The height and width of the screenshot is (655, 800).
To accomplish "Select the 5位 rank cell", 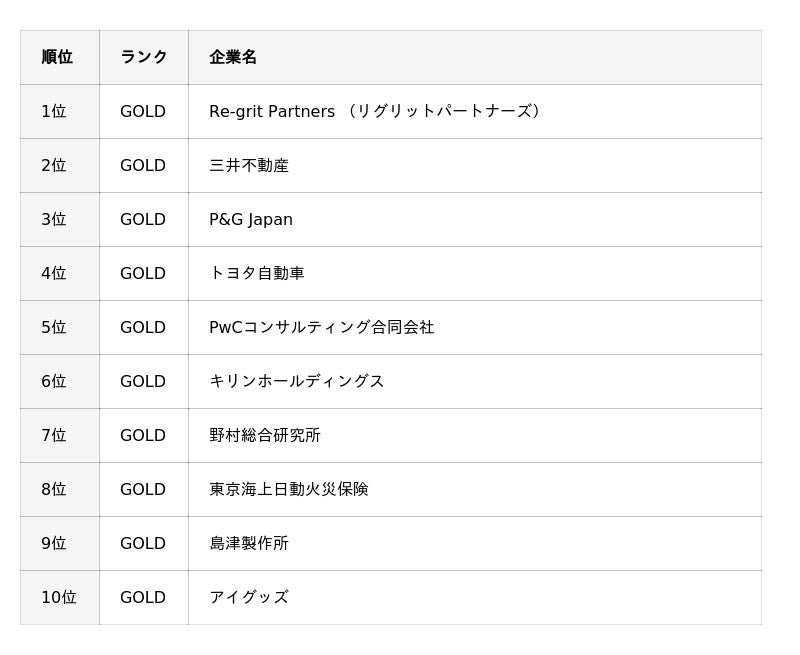I will coord(54,327).
